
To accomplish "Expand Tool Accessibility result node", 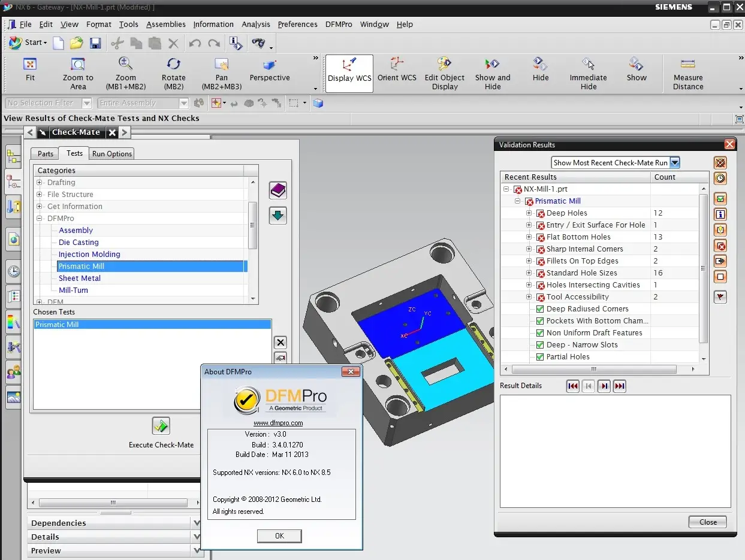I will tap(529, 297).
